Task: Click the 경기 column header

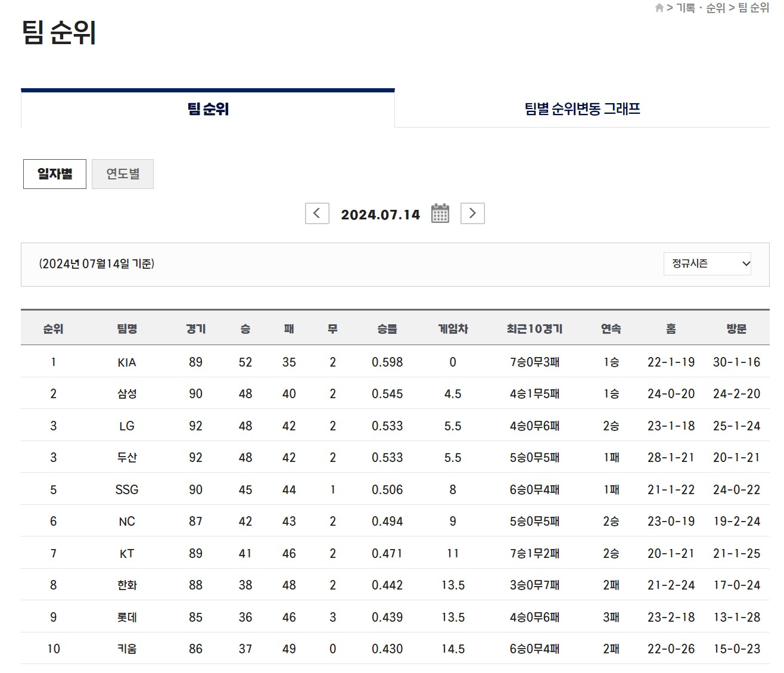Action: (x=195, y=328)
